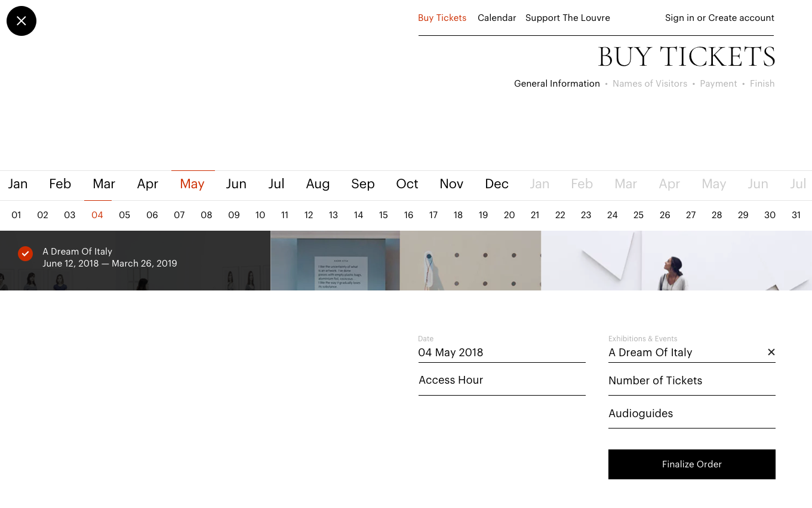Click the Date field showing 04 May 2018

pos(502,353)
